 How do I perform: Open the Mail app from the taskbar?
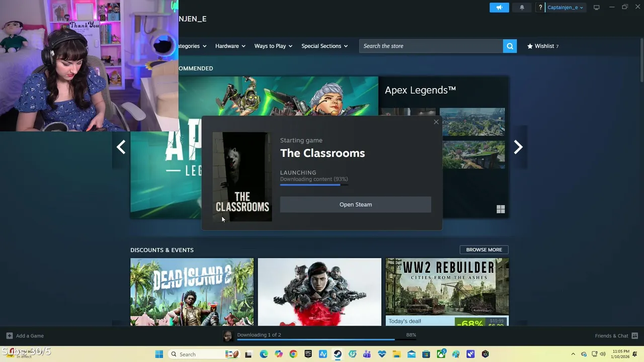411,354
